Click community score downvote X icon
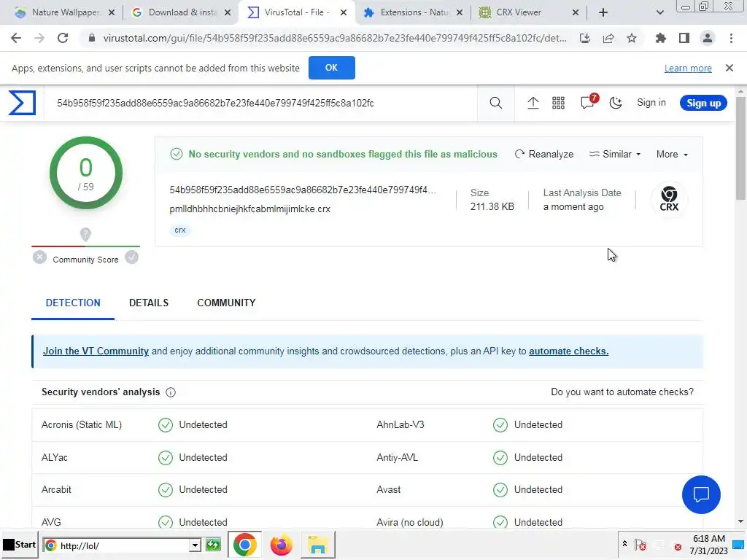747x560 pixels. click(x=39, y=257)
